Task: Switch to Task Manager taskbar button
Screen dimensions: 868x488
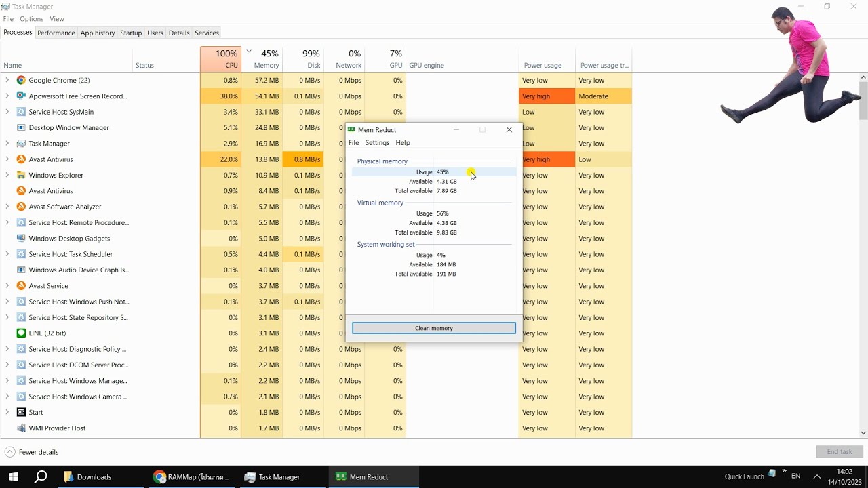Action: pyautogui.click(x=283, y=476)
